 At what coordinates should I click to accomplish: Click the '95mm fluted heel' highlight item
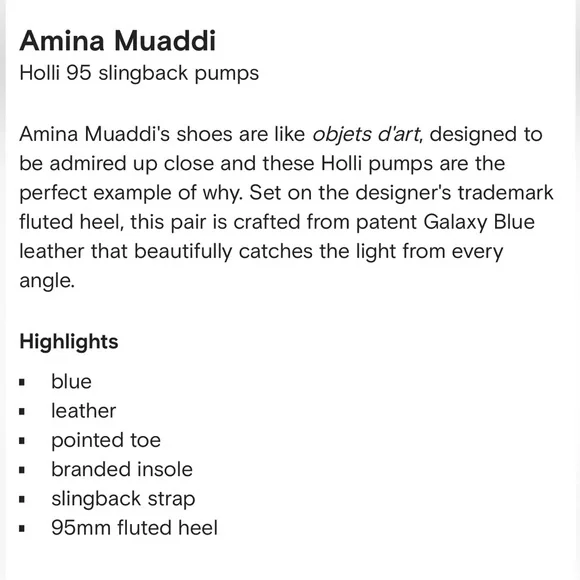pos(134,528)
